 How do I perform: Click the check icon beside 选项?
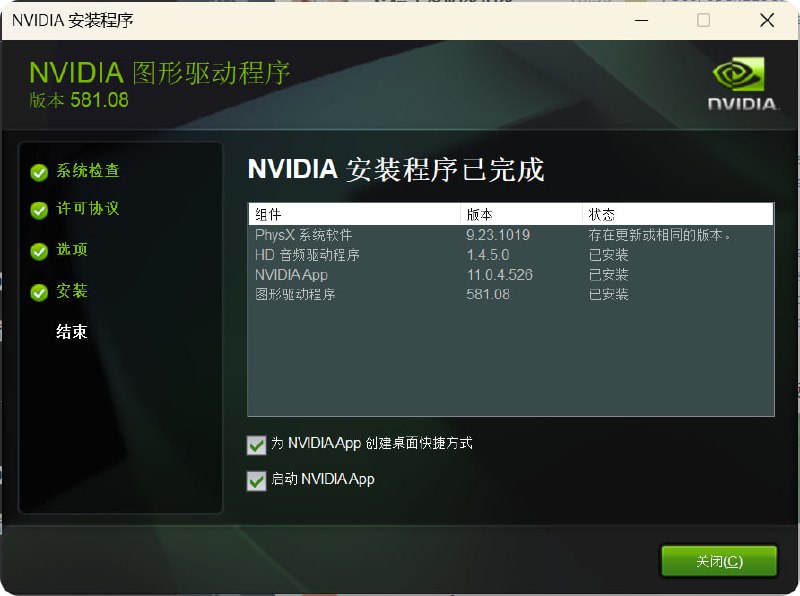coord(40,251)
